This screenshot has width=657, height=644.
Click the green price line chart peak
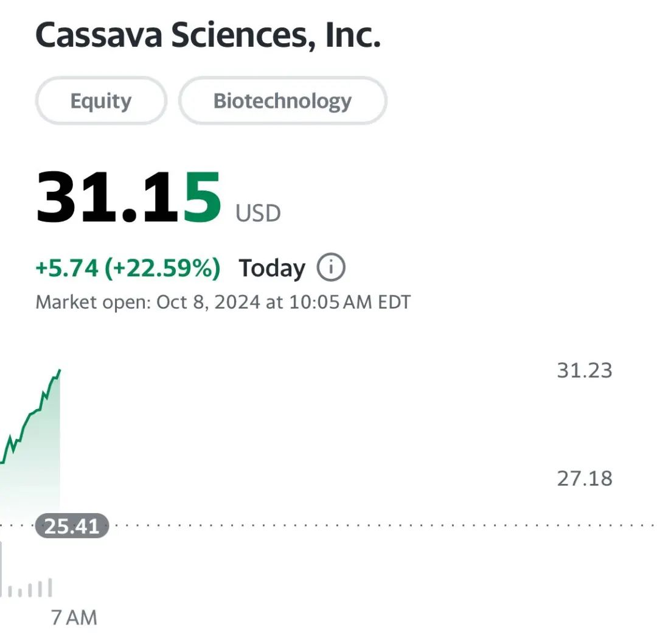pos(60,371)
